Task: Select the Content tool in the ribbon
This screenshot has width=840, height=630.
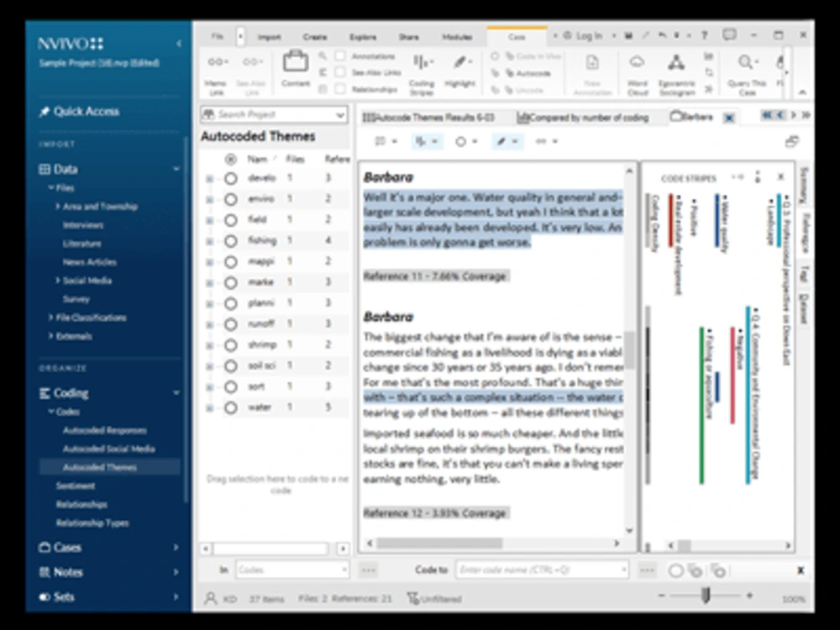Action: coord(296,71)
